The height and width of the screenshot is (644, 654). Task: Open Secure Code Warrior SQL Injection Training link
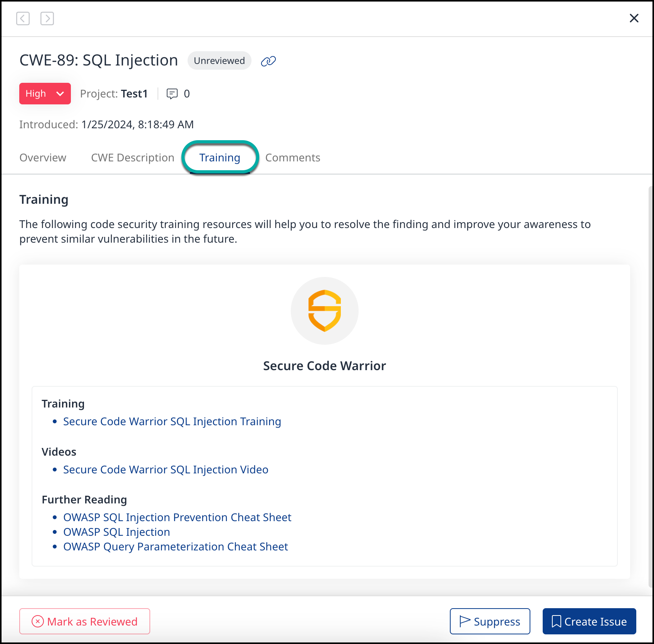[172, 421]
